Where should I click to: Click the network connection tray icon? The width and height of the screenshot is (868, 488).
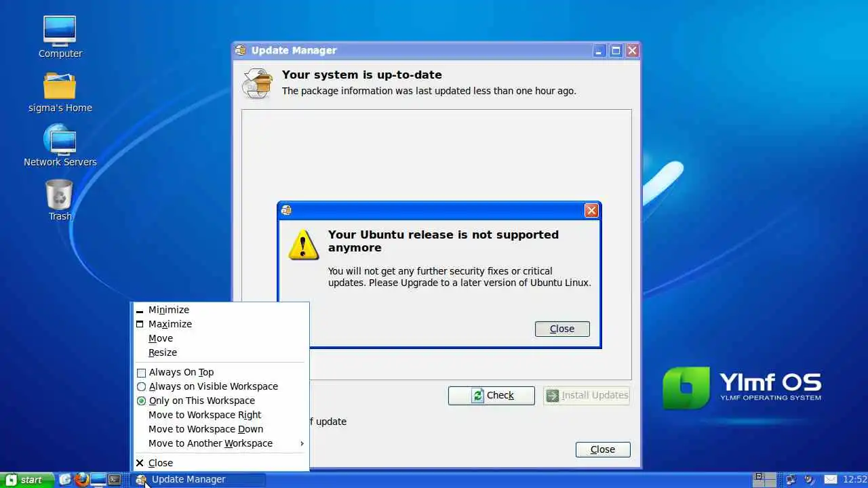click(x=791, y=479)
